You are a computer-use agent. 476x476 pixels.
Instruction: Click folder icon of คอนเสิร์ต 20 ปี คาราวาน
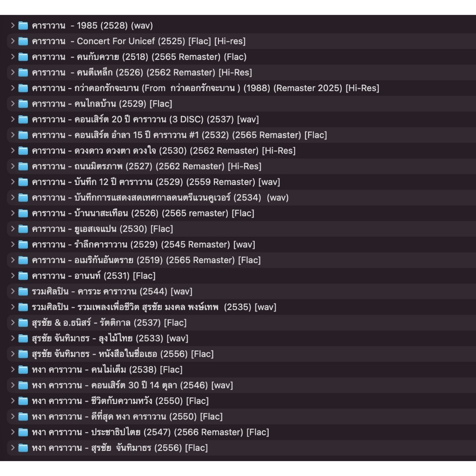(23, 119)
